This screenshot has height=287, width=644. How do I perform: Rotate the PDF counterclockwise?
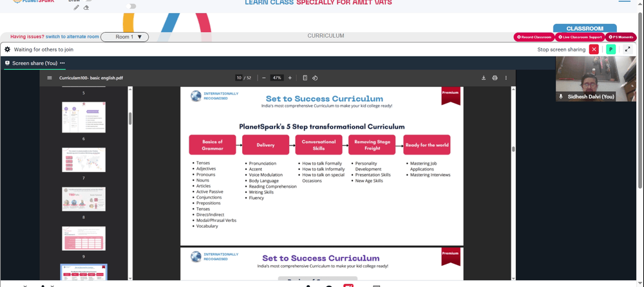pos(315,78)
